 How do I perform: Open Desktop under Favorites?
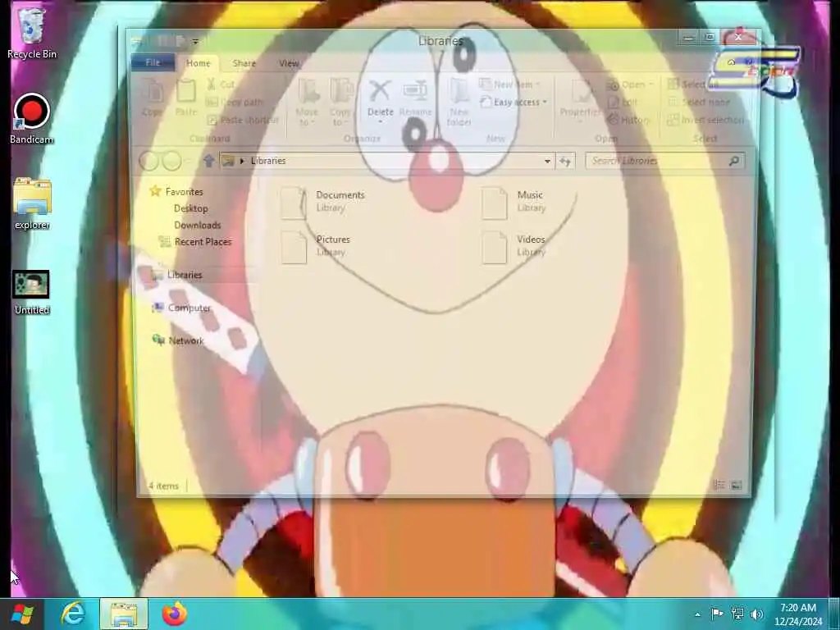[190, 208]
